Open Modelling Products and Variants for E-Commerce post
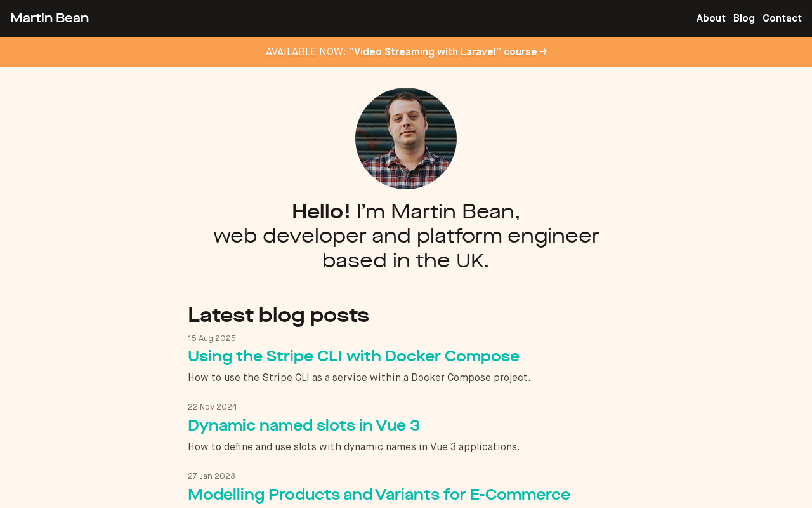Viewport: 812px width, 508px height. (x=379, y=495)
